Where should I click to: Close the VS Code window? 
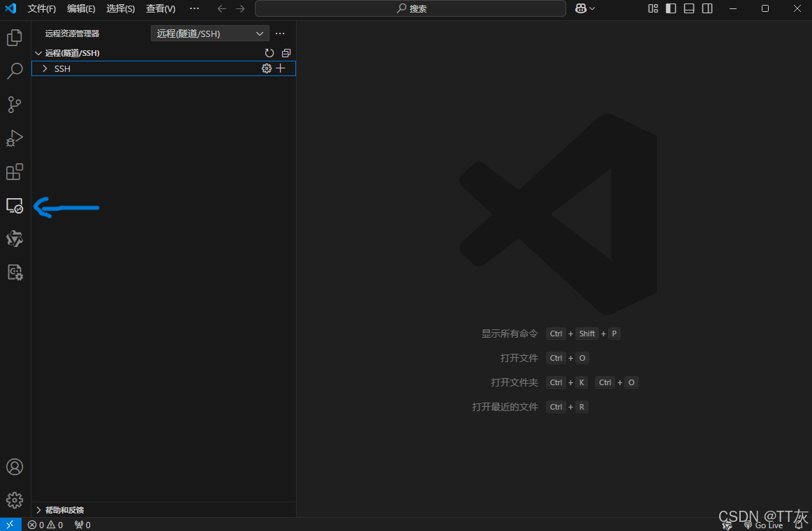[x=797, y=8]
